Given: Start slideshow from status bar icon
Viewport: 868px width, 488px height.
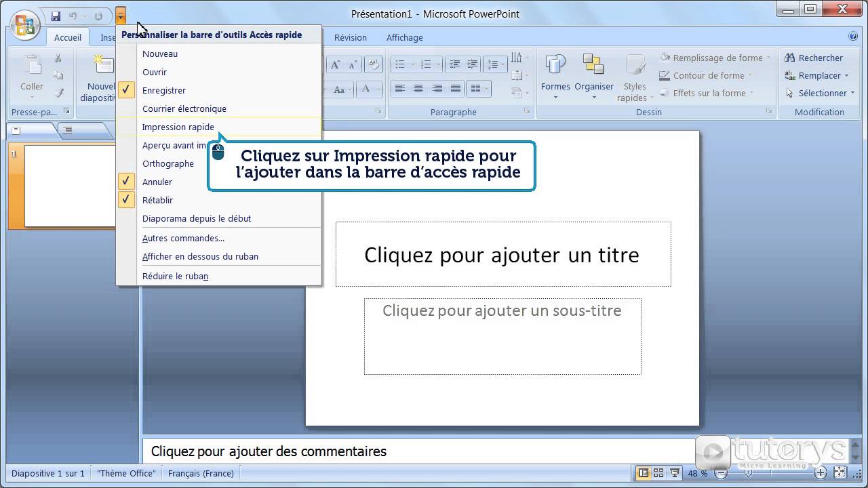Looking at the screenshot, I should coord(675,473).
